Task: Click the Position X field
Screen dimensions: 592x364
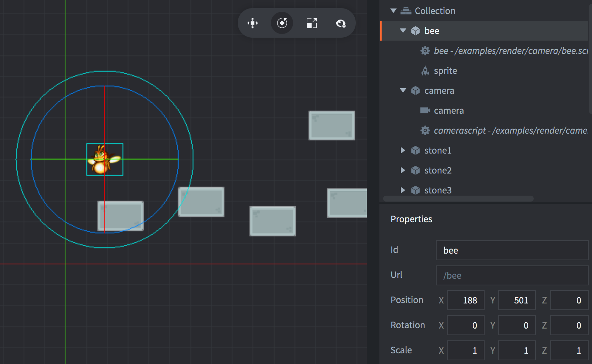Action: pos(465,300)
